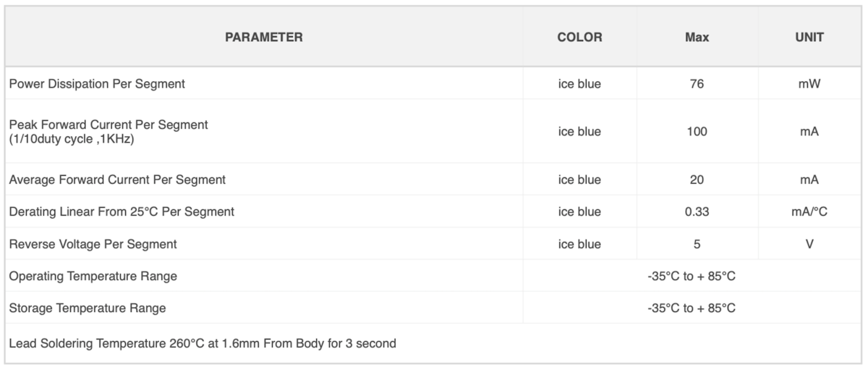Click the Lead Soldering Temperature note
The image size is (868, 370).
point(203,343)
